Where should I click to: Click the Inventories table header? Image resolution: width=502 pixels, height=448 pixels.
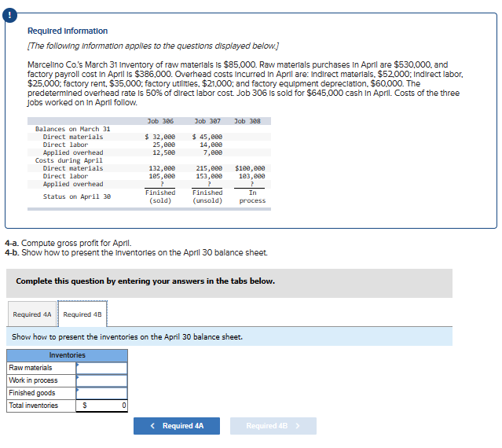click(x=67, y=355)
